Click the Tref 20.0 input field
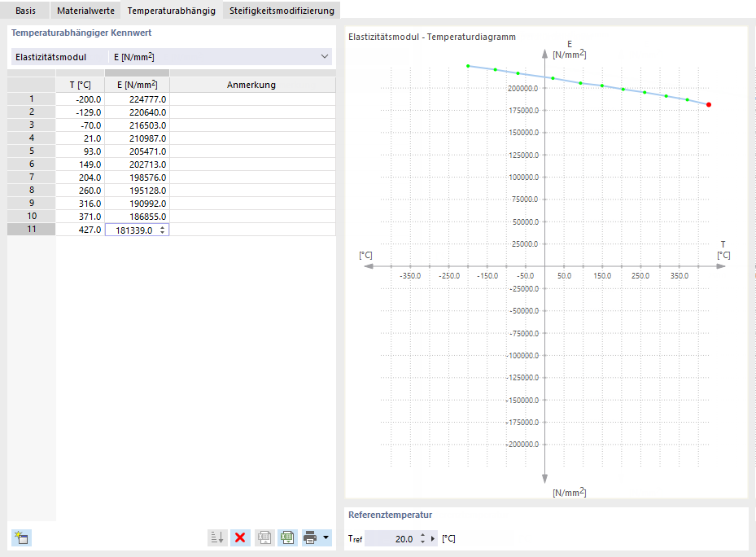 (x=391, y=538)
